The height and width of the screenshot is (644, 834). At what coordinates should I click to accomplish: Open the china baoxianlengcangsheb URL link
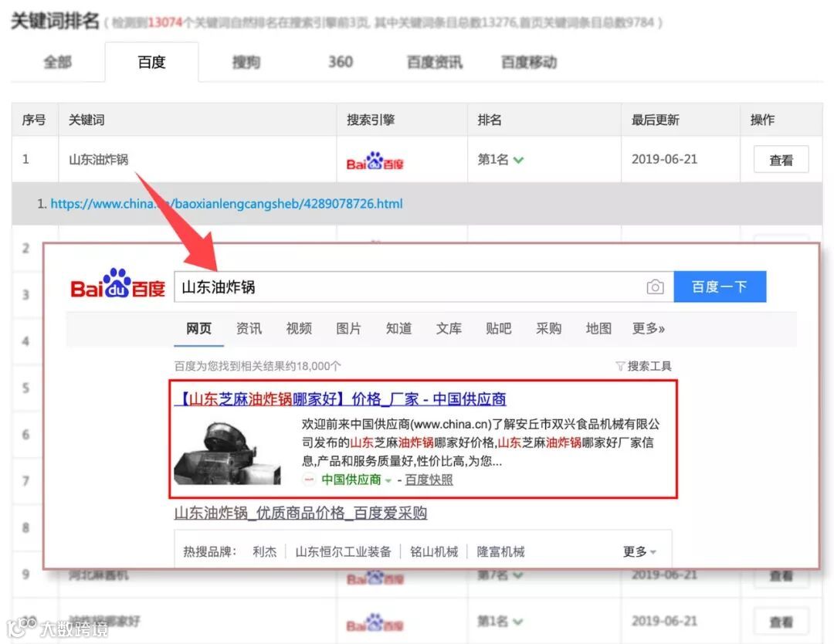click(226, 204)
